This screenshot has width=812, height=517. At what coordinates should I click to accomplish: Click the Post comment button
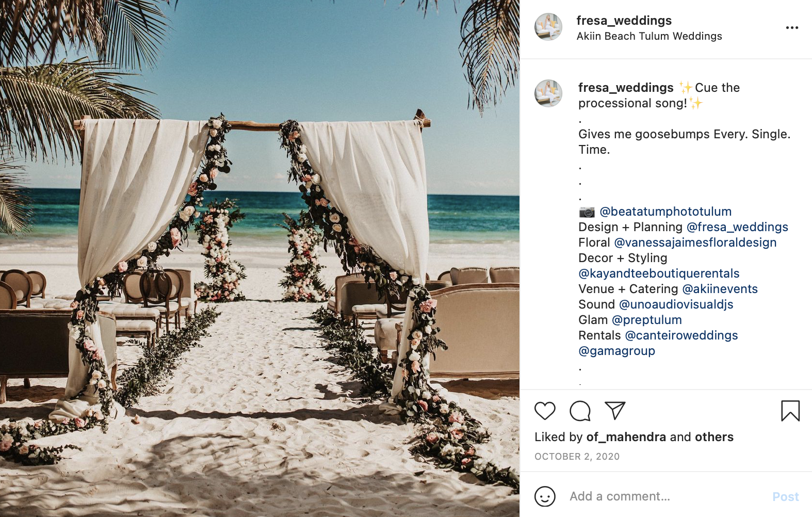(785, 497)
